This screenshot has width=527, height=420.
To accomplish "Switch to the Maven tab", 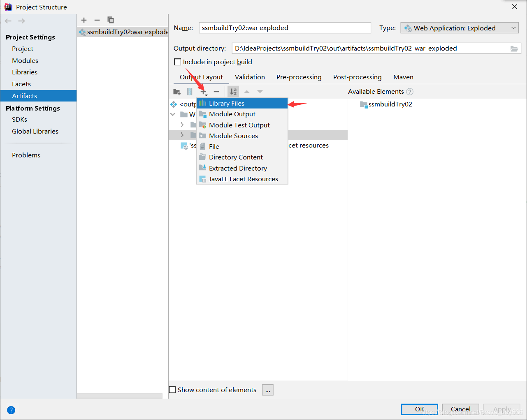I will (x=403, y=77).
